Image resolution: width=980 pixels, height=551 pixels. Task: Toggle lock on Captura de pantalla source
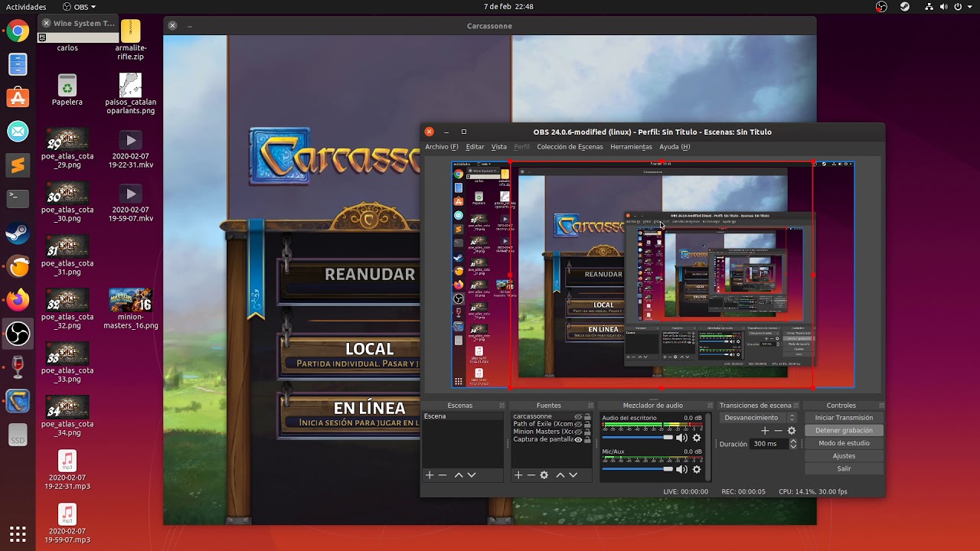click(x=587, y=440)
